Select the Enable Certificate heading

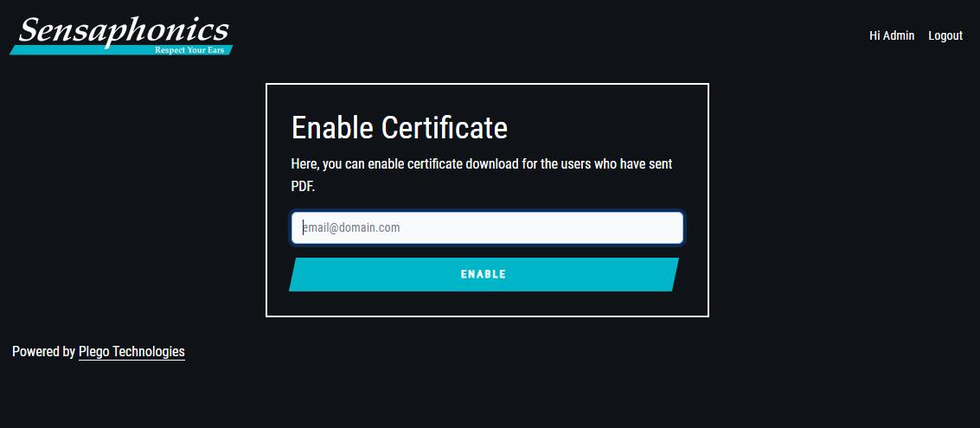(400, 128)
